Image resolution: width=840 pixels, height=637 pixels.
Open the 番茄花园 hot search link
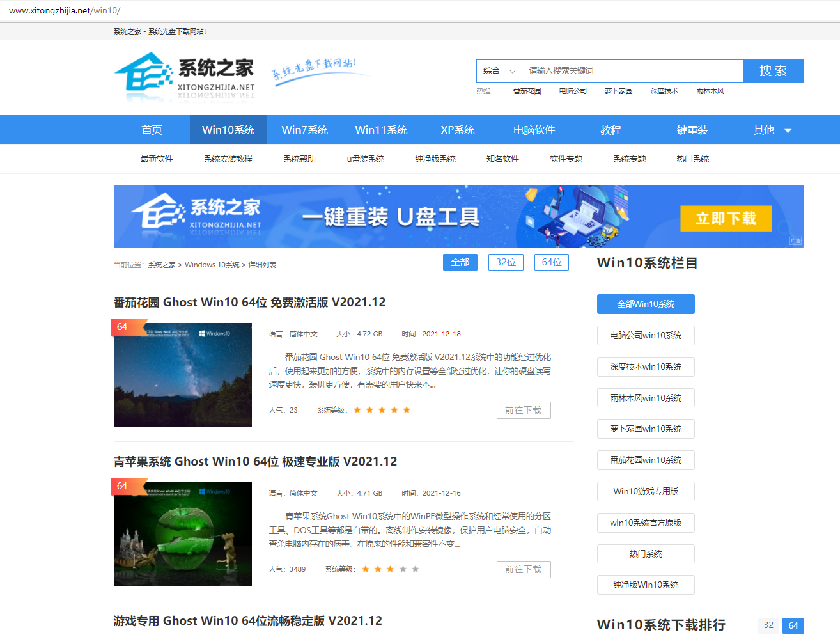[x=527, y=90]
